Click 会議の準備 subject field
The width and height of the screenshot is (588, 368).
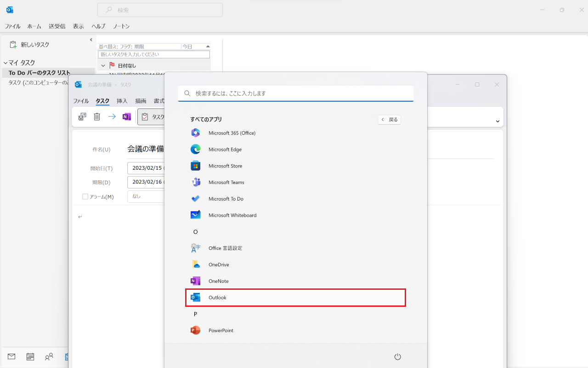pos(146,149)
